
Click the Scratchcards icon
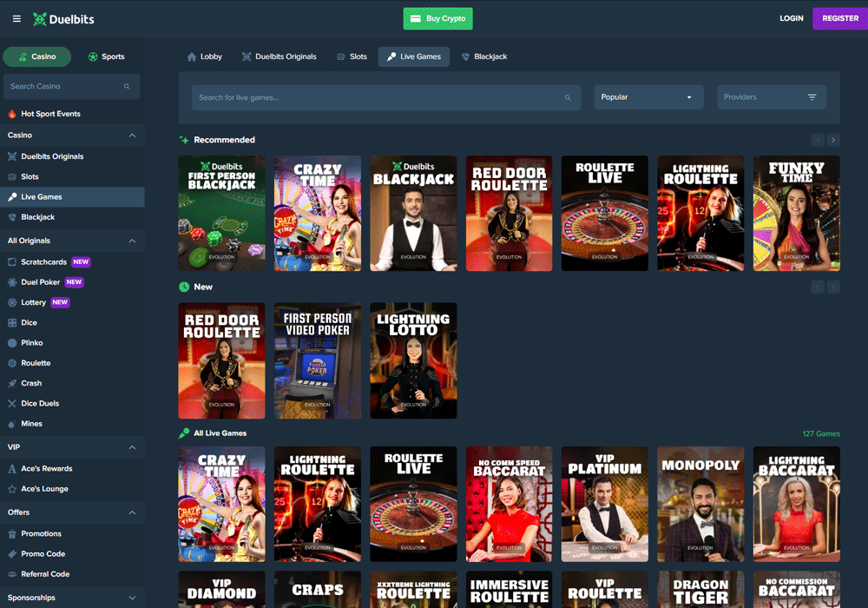click(x=12, y=262)
